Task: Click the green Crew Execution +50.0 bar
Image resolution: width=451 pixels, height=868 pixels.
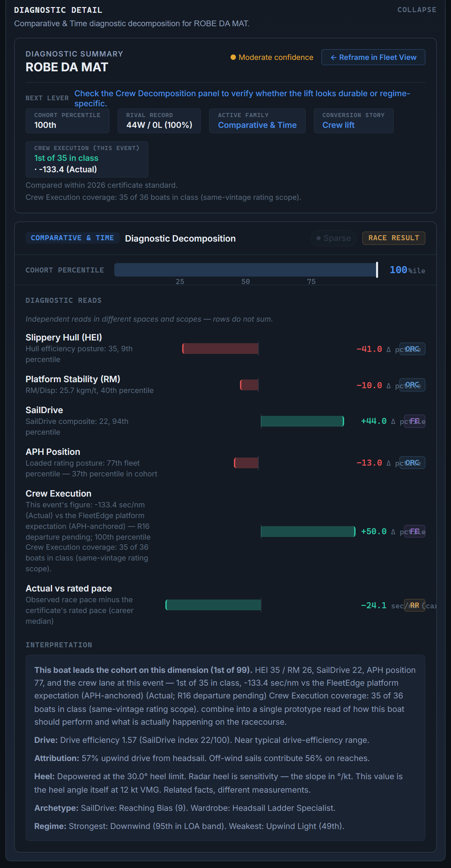Action: click(308, 531)
